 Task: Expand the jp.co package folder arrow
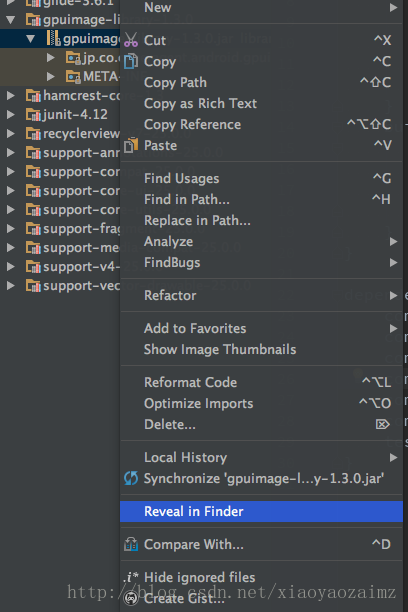pos(50,57)
